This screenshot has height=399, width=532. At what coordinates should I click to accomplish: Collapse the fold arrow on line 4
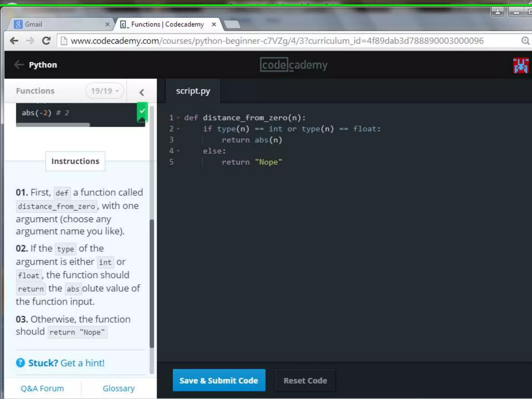click(x=178, y=151)
